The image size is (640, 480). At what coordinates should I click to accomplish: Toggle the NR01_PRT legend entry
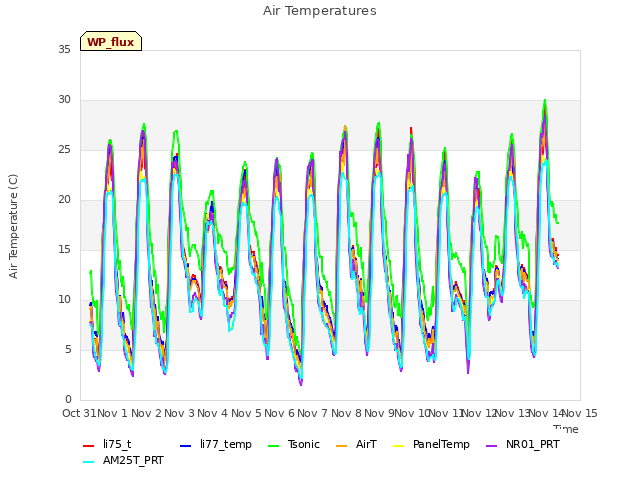coord(523,444)
